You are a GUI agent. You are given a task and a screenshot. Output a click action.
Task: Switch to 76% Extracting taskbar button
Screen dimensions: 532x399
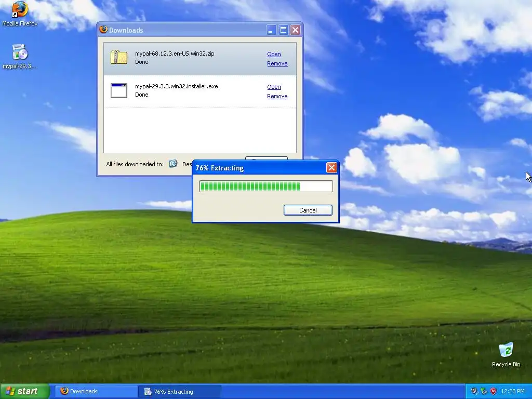click(x=180, y=392)
